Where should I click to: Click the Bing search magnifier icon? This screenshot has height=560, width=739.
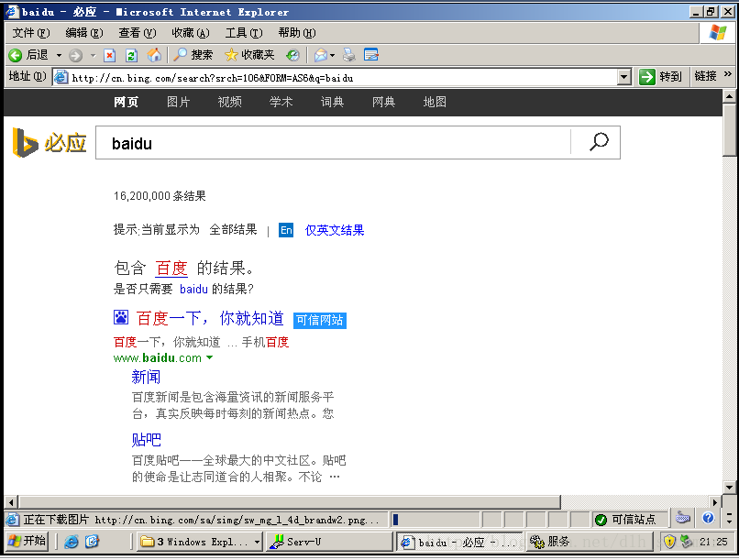[599, 142]
